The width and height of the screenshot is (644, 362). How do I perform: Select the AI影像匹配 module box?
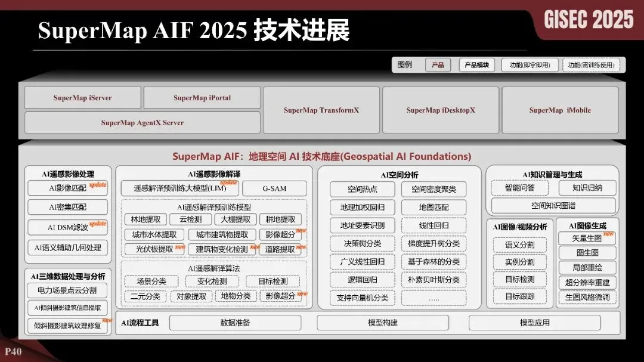click(68, 188)
